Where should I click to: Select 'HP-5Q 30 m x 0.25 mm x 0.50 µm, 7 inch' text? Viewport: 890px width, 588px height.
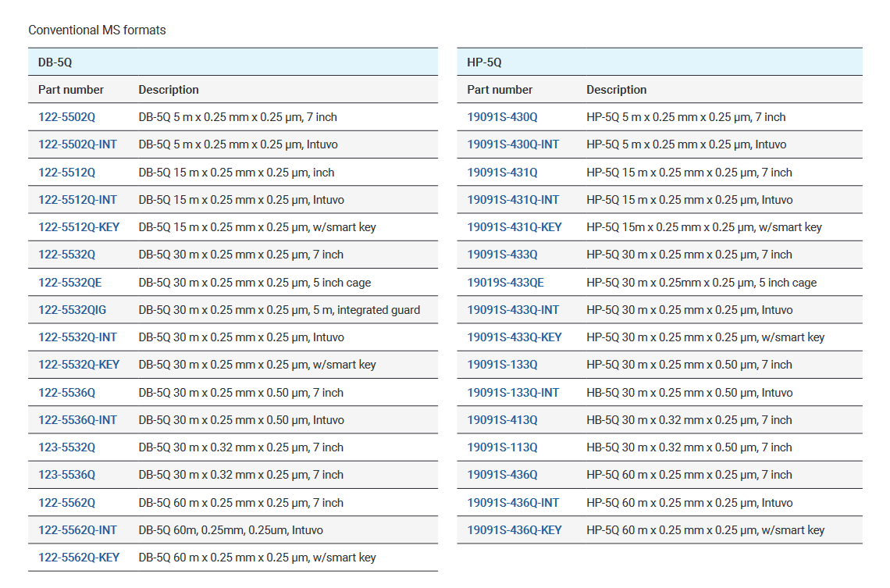tap(689, 365)
